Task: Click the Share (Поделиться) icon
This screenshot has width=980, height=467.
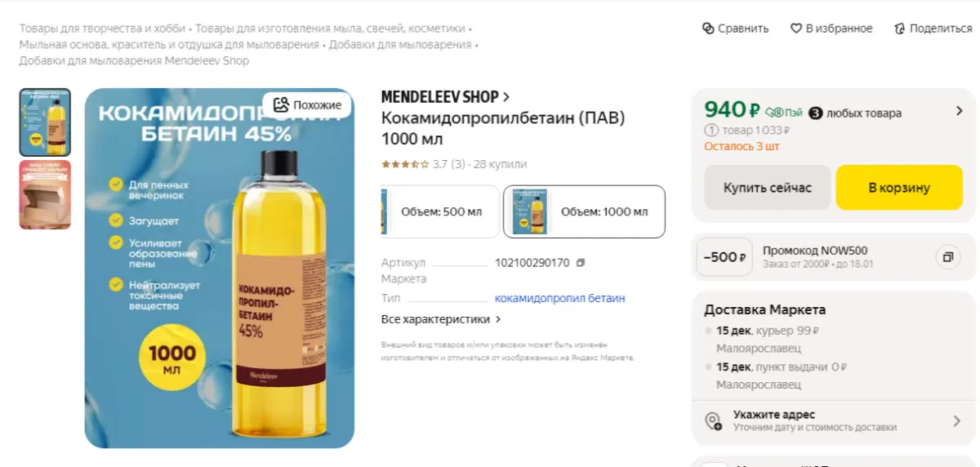Action: 899,29
